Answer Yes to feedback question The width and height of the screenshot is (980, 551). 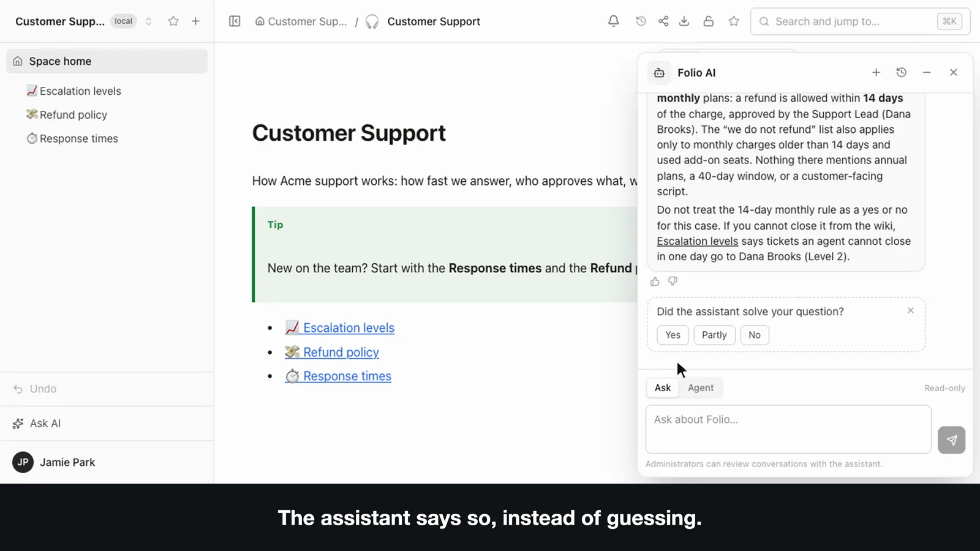[x=673, y=335]
